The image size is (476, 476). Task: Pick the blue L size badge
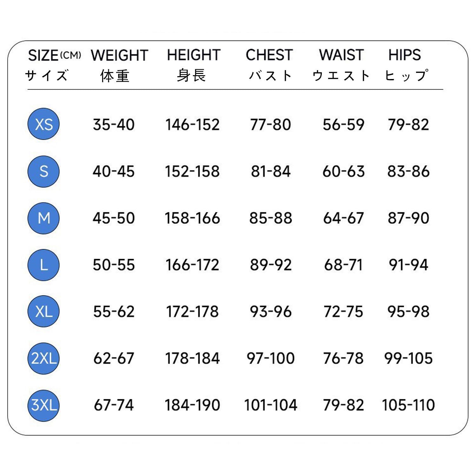44,265
